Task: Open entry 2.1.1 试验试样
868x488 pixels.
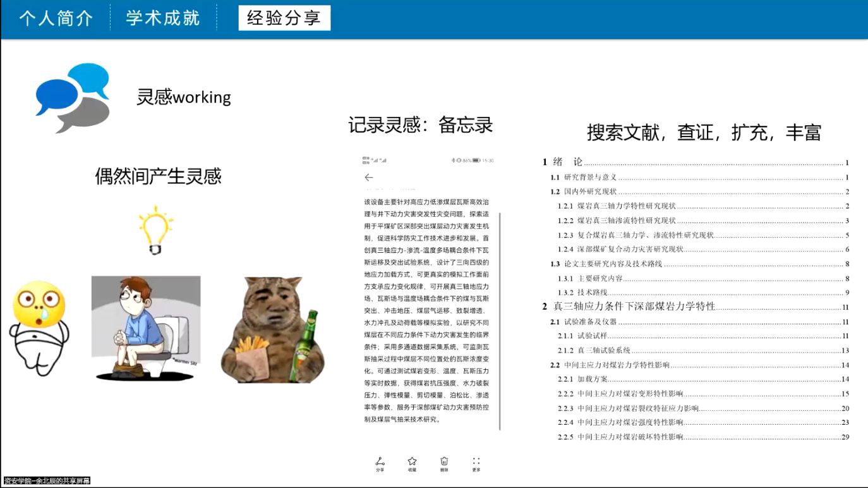Action: tap(704, 336)
